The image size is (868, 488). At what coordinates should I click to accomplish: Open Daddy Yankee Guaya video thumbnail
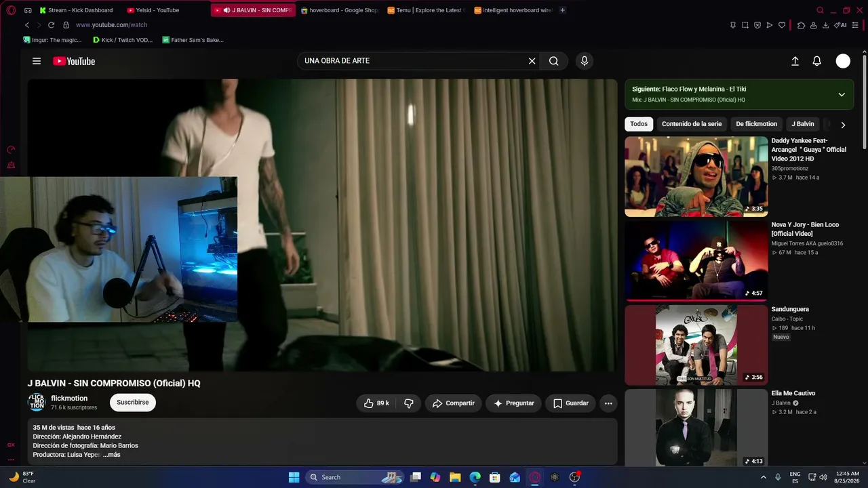(x=696, y=177)
